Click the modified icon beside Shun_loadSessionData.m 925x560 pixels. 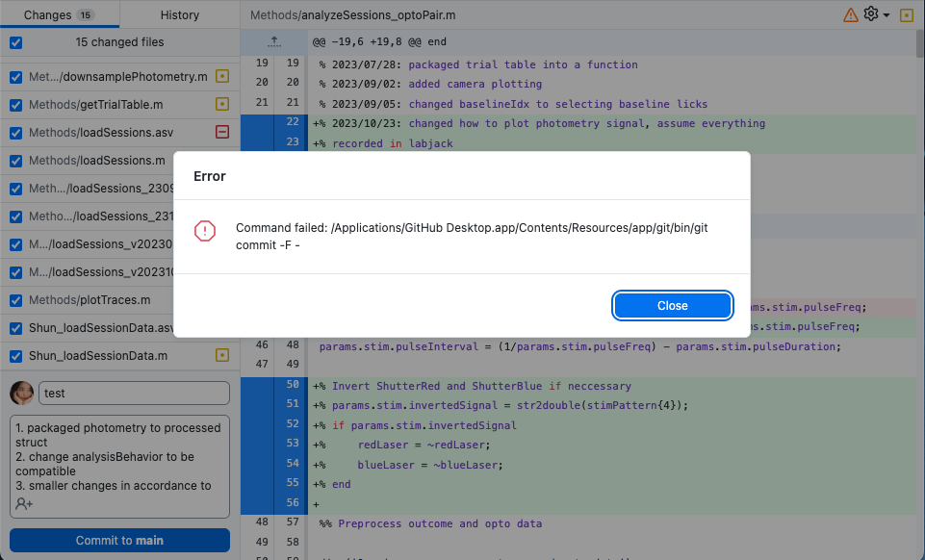click(222, 355)
